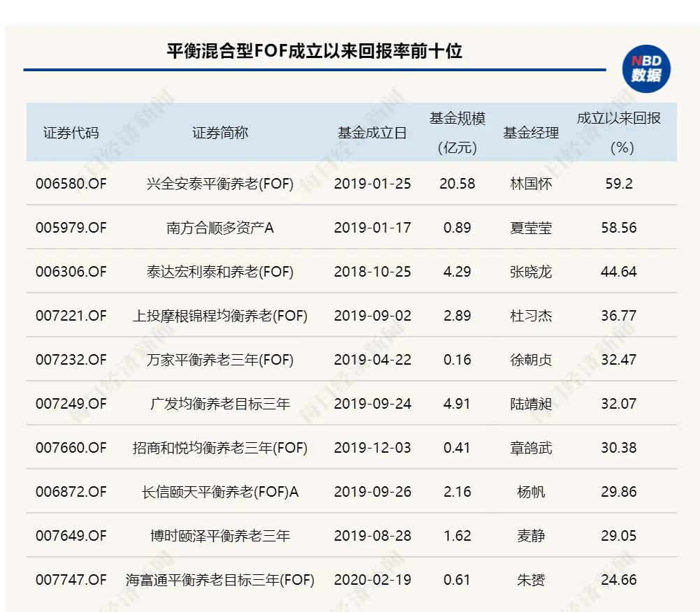Click fund code 005979.OF
This screenshot has width=700, height=612.
(71, 228)
